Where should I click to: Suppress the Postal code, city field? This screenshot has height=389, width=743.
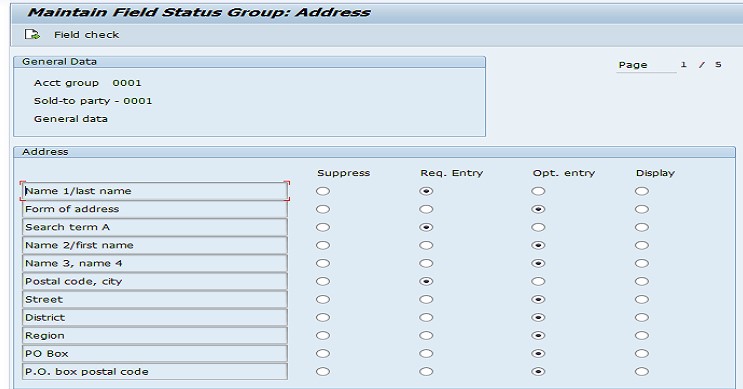coord(323,281)
